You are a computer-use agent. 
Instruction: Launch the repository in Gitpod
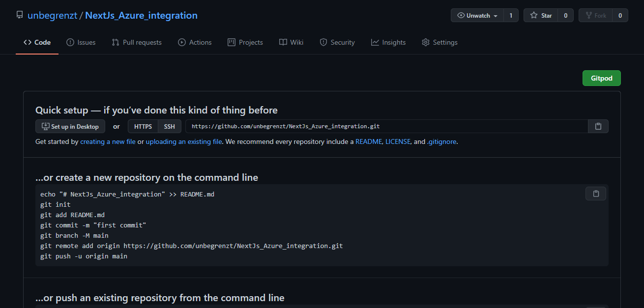click(602, 78)
